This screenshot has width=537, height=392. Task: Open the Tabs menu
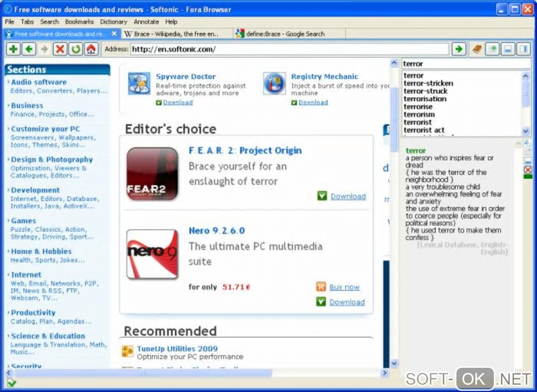coord(27,22)
